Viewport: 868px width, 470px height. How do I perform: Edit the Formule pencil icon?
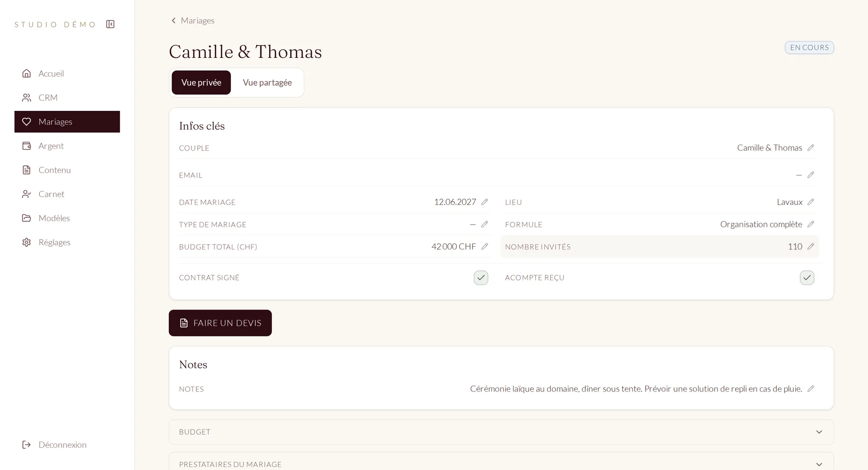pyautogui.click(x=811, y=224)
